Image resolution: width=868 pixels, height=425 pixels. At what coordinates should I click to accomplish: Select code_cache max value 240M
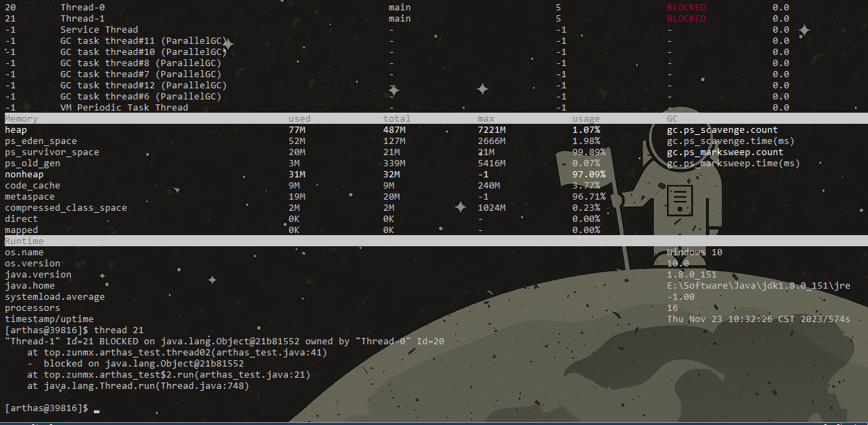pyautogui.click(x=489, y=186)
